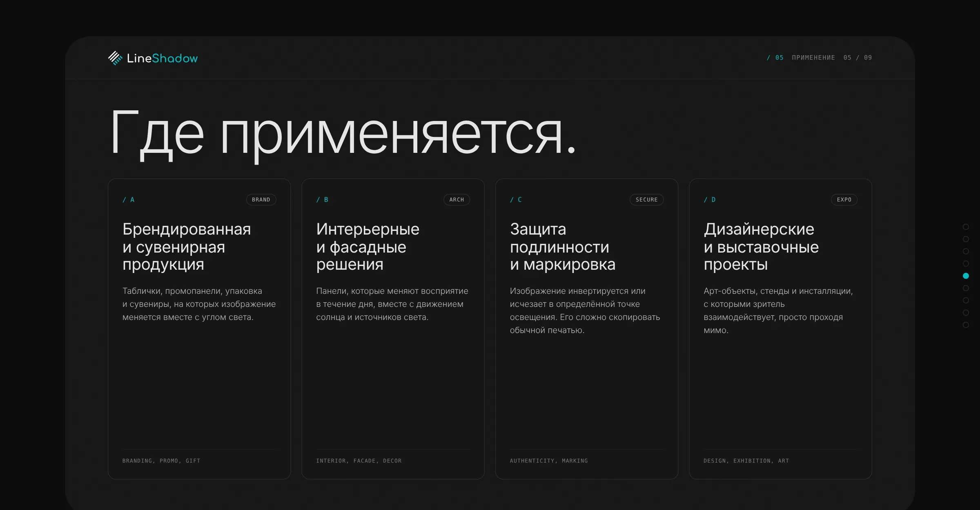Click the 'Изображение инвертируется' description
This screenshot has width=980, height=510.
pyautogui.click(x=585, y=311)
